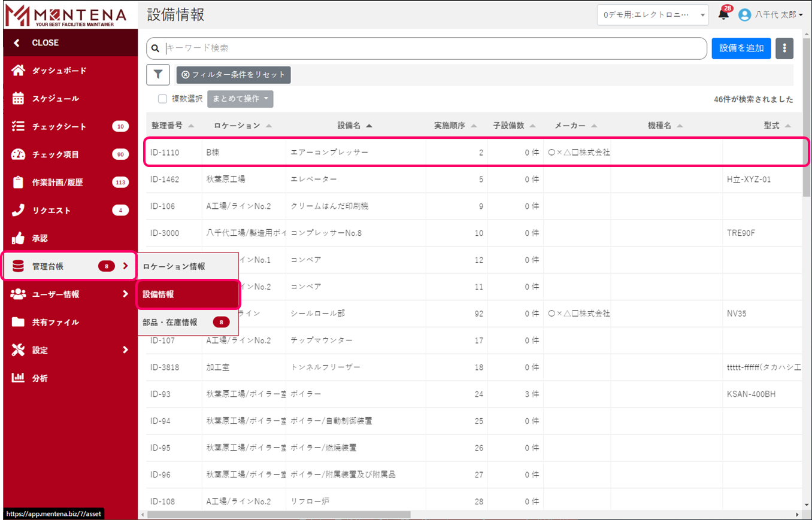Open the Shared Files folder icon
The width and height of the screenshot is (812, 520).
[x=18, y=323]
